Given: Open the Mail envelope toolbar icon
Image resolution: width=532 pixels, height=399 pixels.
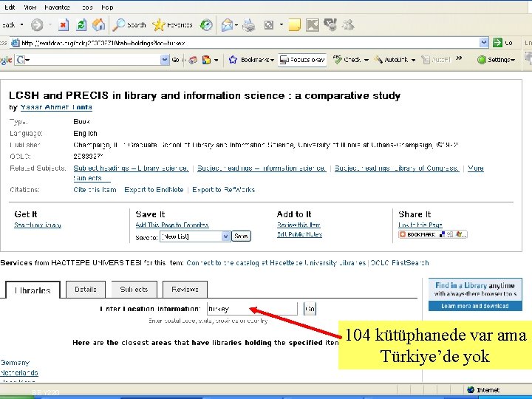Looking at the screenshot, I should [227, 25].
